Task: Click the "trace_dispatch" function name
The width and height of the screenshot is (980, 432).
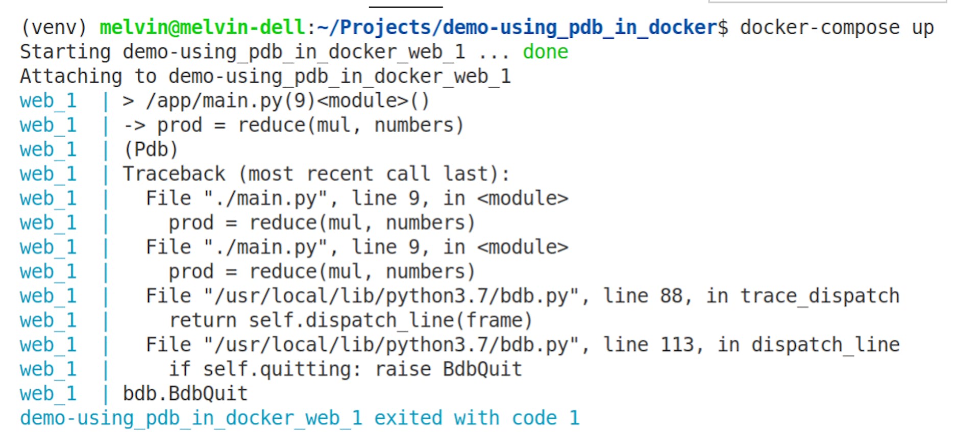Action: pyautogui.click(x=820, y=296)
